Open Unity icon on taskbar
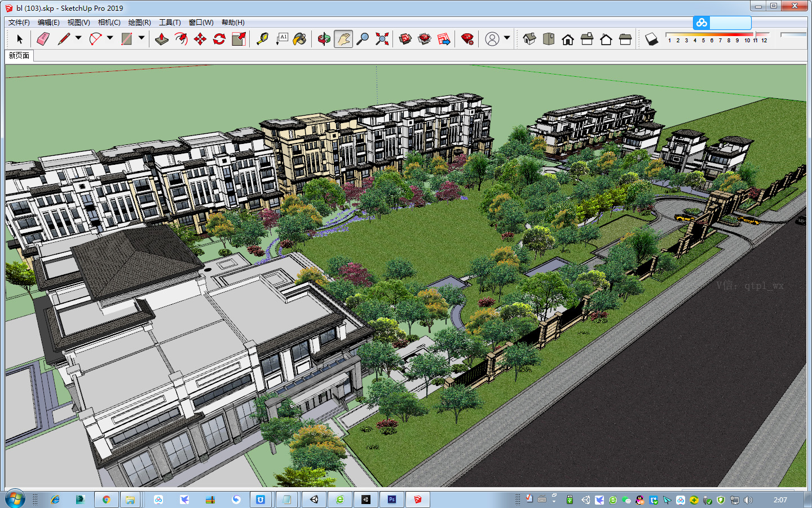 [x=314, y=500]
